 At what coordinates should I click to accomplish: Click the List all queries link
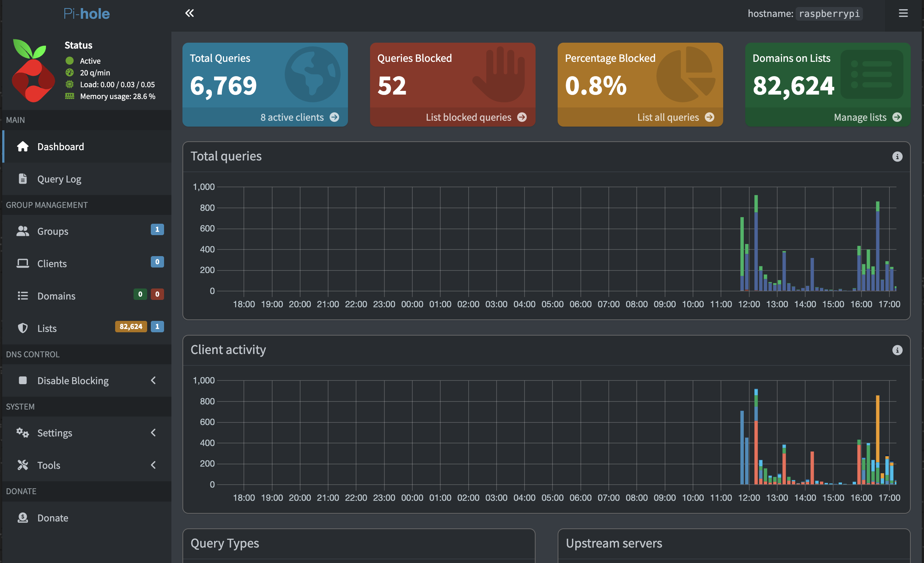point(668,117)
